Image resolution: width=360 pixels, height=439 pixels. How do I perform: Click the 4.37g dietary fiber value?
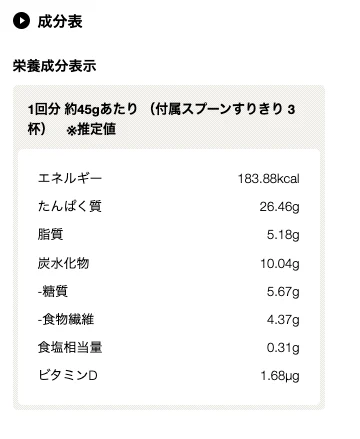point(283,320)
